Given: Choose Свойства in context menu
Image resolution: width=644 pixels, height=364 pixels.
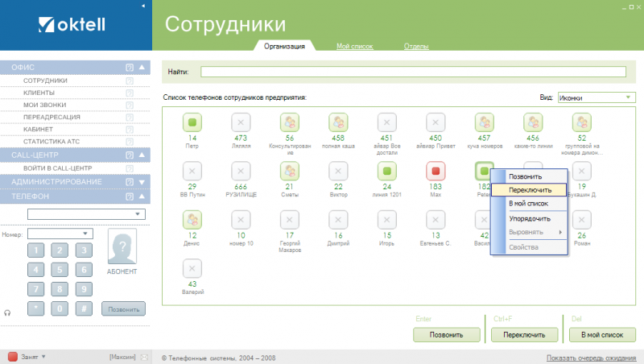Looking at the screenshot, I should 529,247.
